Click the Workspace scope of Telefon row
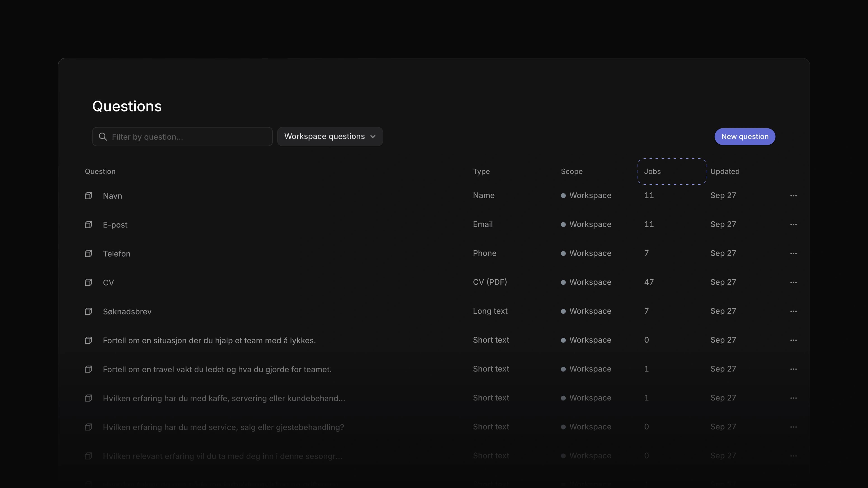 [586, 253]
